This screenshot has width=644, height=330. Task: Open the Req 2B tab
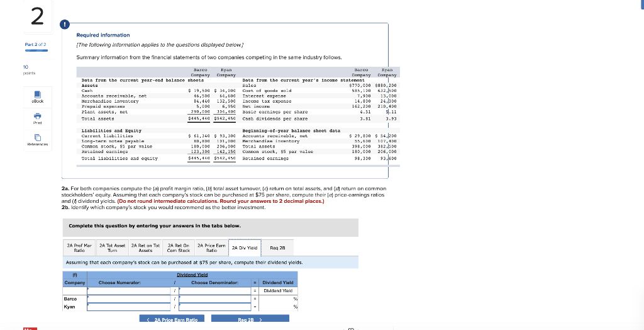(x=277, y=247)
